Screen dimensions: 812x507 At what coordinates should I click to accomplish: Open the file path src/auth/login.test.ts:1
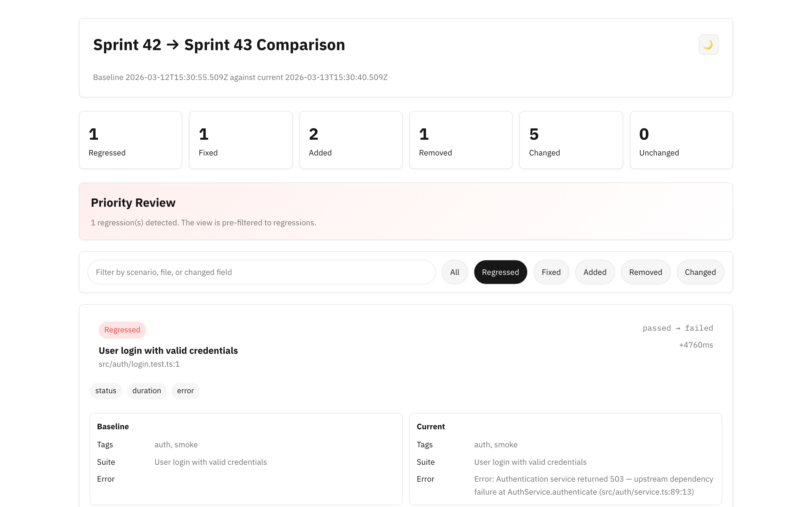click(139, 364)
